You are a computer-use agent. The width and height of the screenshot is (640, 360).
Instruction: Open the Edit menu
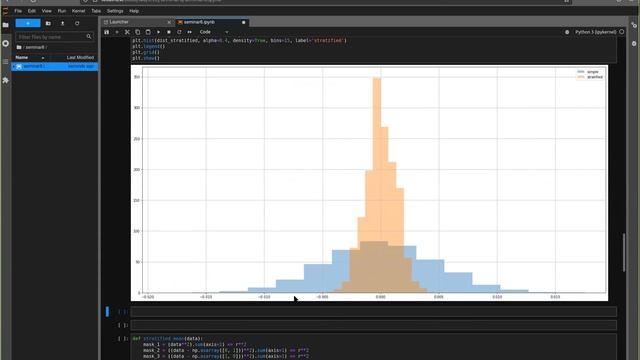pyautogui.click(x=31, y=11)
